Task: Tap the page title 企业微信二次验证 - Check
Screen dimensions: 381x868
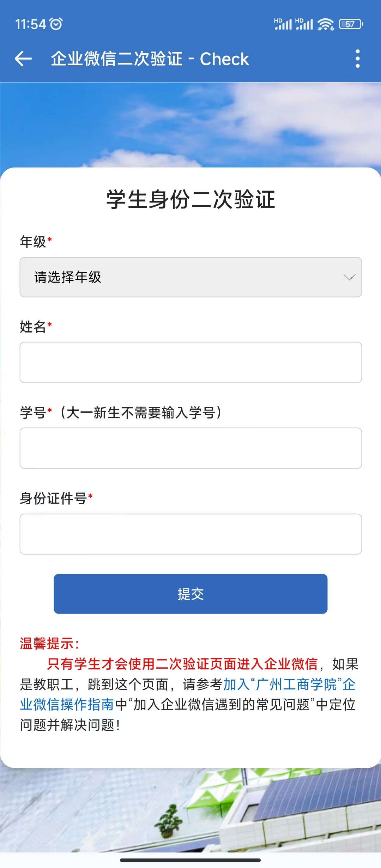Action: [x=150, y=59]
